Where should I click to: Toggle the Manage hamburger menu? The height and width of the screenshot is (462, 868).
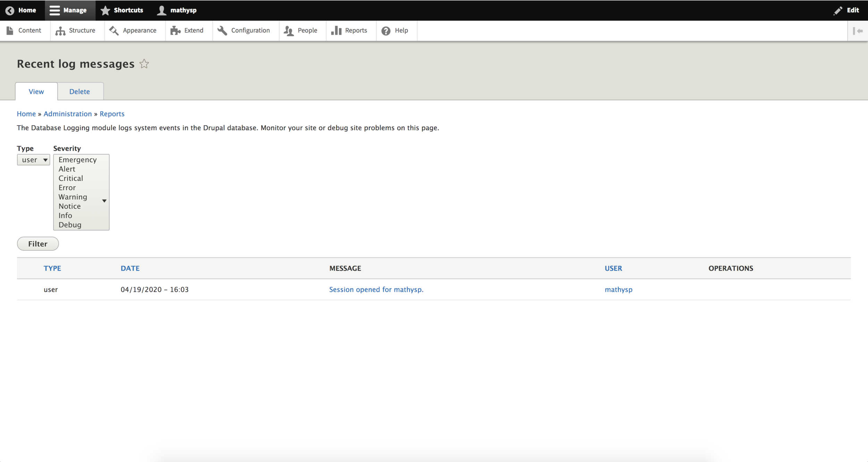(55, 10)
